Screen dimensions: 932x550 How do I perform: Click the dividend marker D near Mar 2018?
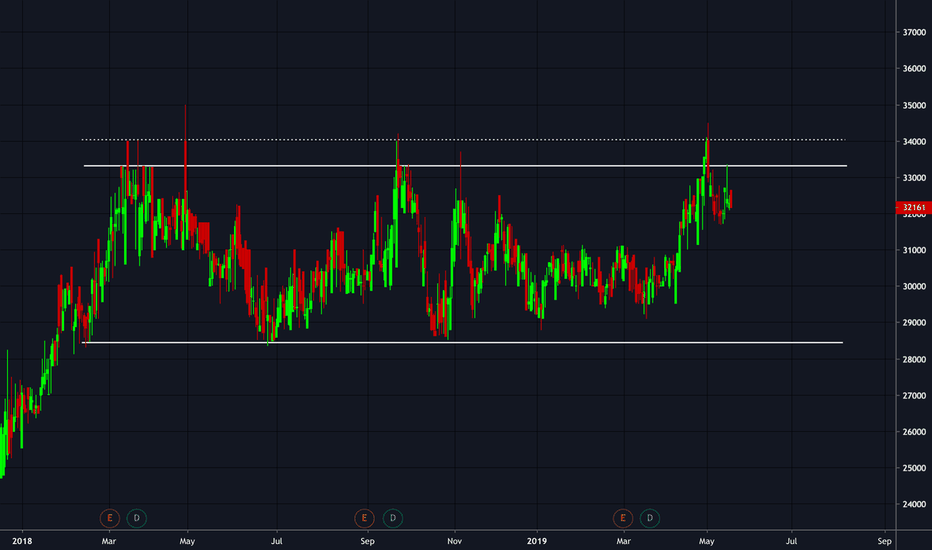tap(137, 518)
